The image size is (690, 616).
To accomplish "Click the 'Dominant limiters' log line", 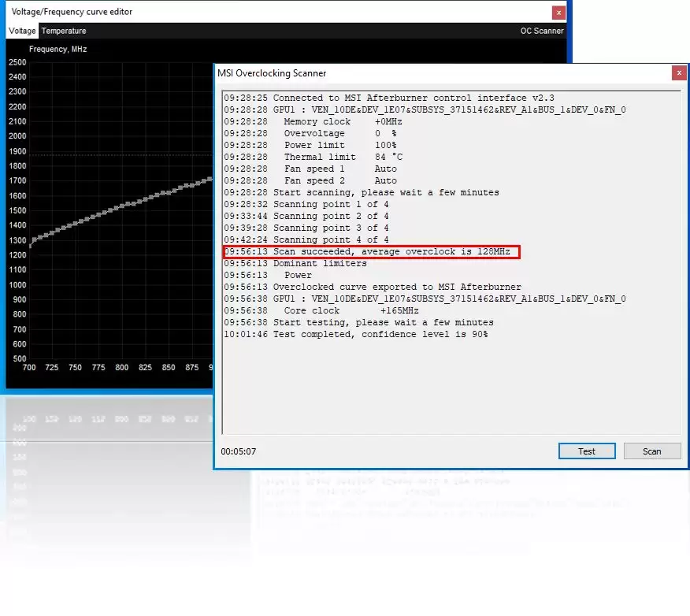I will (x=295, y=264).
